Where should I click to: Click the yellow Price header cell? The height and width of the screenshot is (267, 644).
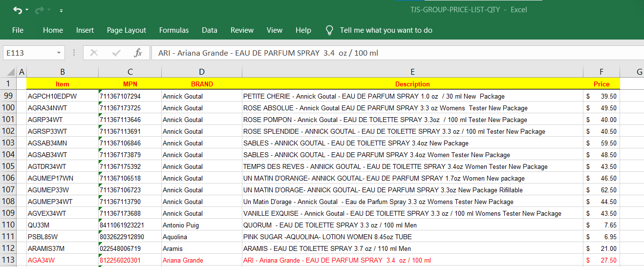601,84
